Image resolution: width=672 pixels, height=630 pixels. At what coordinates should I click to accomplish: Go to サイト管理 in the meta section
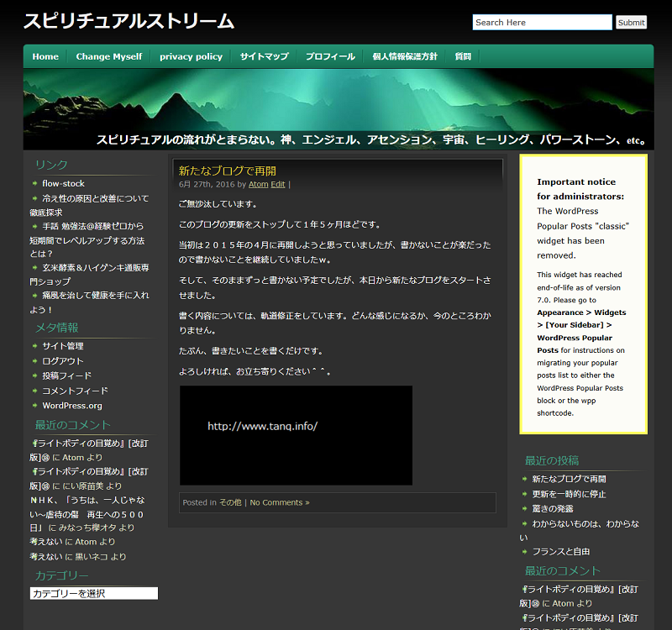pos(62,346)
